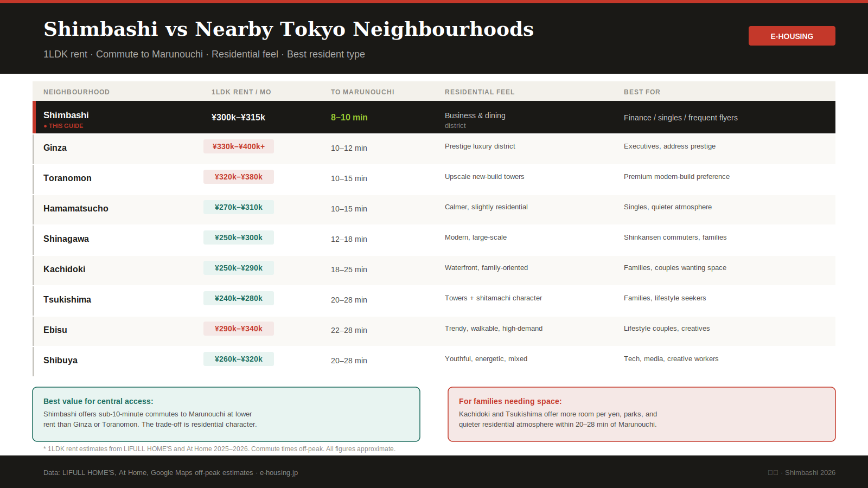Click 'Shinkansen commuters, families' text

[x=675, y=237]
